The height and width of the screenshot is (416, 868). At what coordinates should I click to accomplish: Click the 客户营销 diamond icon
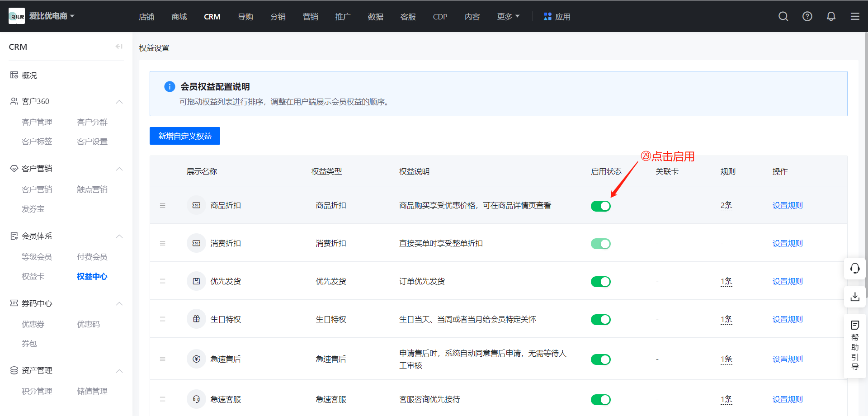pyautogui.click(x=14, y=168)
